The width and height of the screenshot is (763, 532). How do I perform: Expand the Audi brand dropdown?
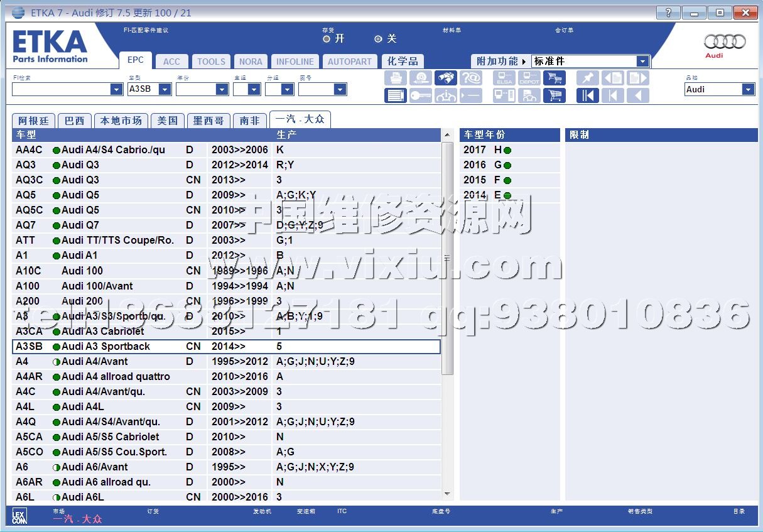(748, 90)
